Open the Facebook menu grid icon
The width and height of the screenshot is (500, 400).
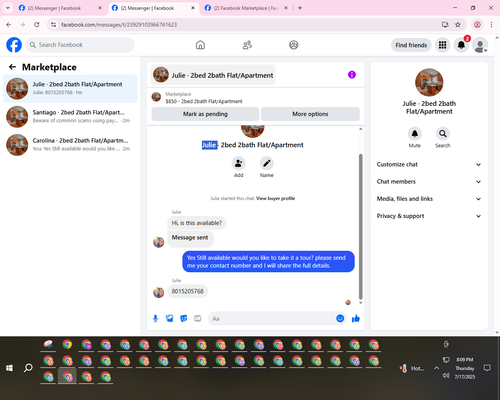[442, 45]
